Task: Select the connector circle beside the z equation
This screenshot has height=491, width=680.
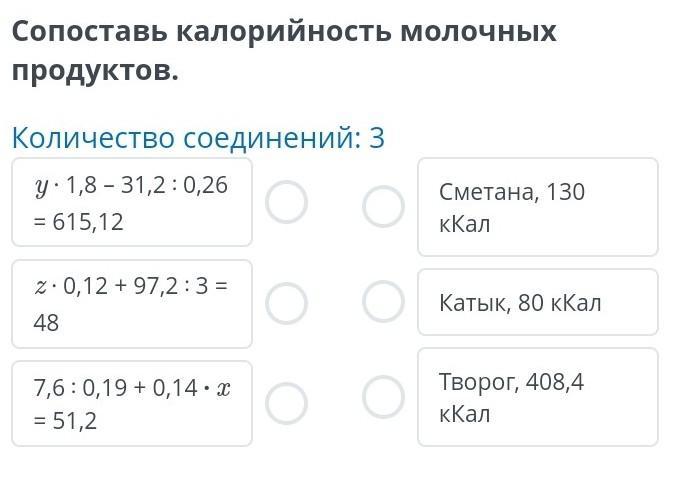Action: (286, 303)
